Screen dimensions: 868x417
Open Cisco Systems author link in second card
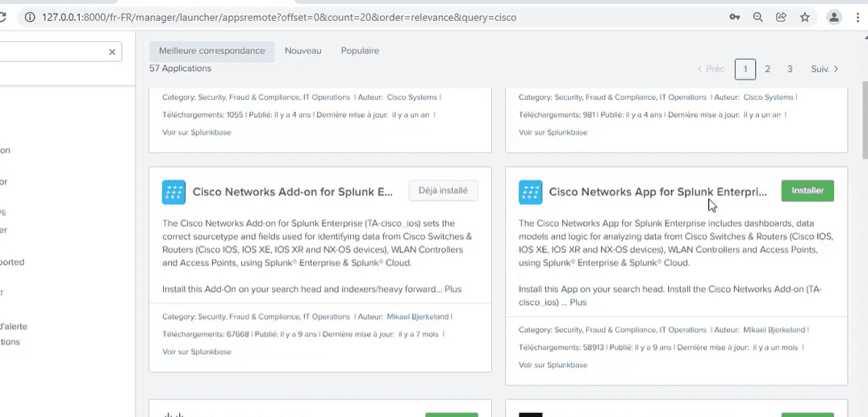click(x=768, y=98)
